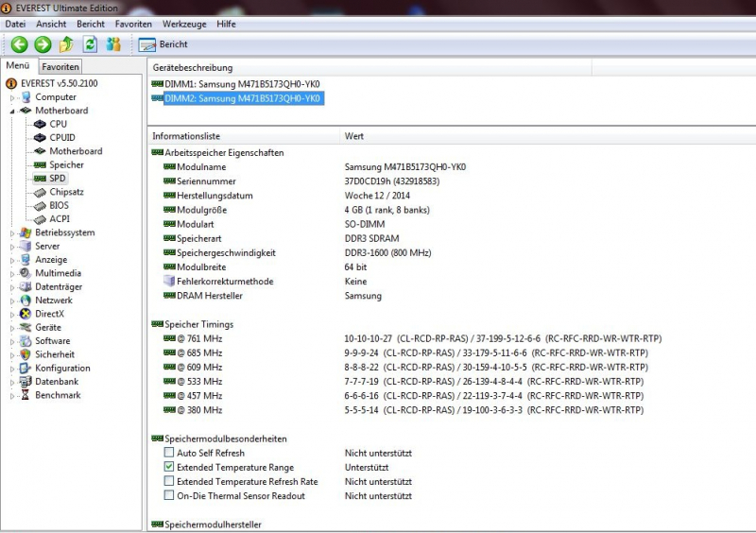Open the Werkzeuge menu
756x533 pixels.
tap(184, 24)
